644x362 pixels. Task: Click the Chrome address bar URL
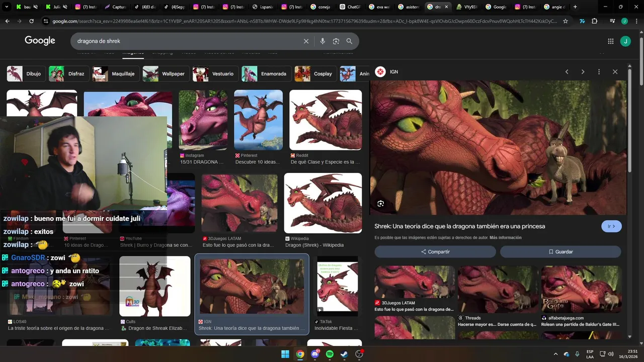[304, 21]
